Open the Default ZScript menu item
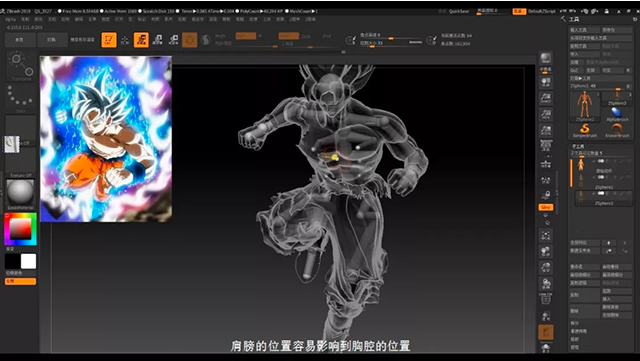The height and width of the screenshot is (361, 640). 542,11
